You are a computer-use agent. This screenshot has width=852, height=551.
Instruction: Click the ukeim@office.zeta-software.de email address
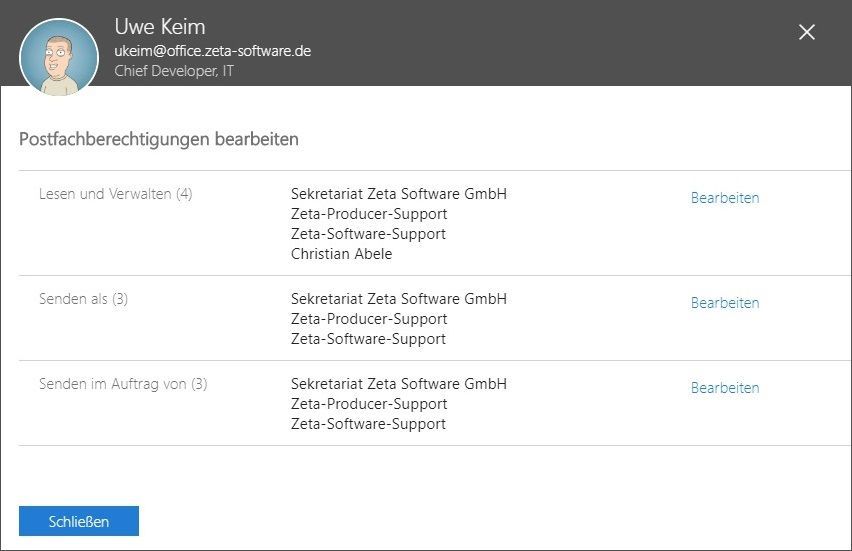212,51
